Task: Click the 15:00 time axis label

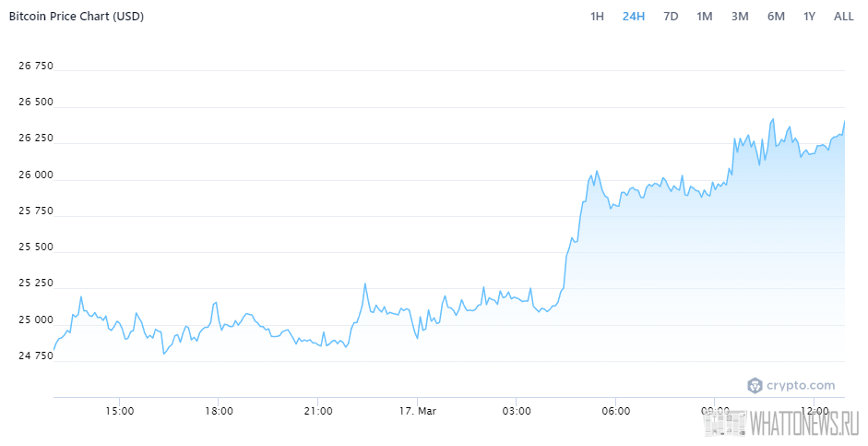Action: point(119,410)
